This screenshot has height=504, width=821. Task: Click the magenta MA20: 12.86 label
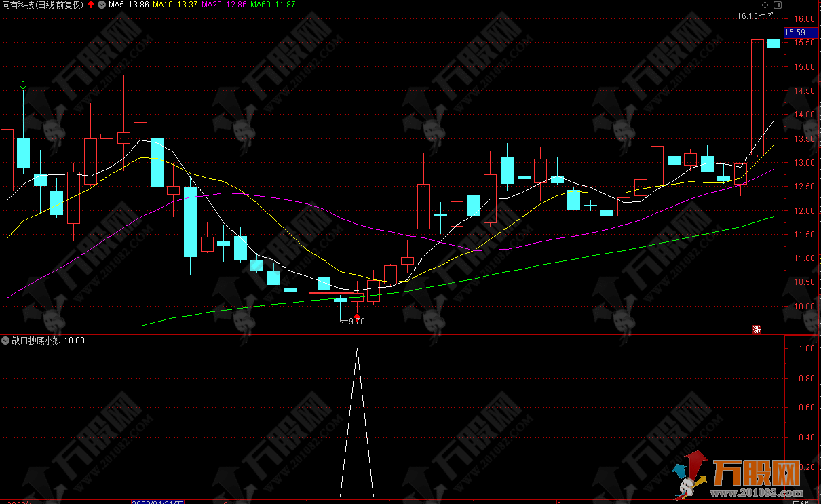pos(224,5)
